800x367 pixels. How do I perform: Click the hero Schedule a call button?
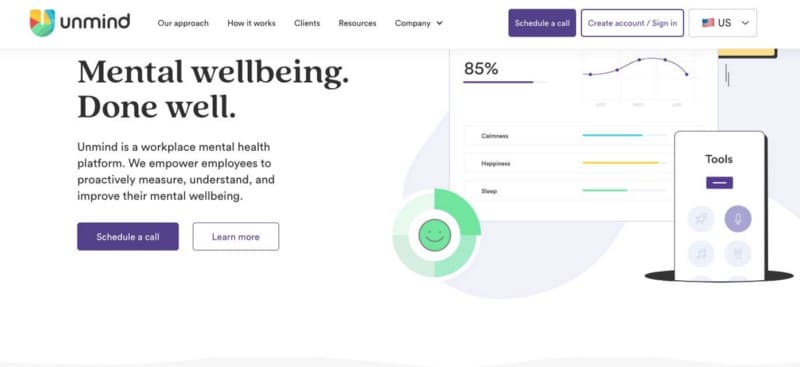tap(128, 236)
